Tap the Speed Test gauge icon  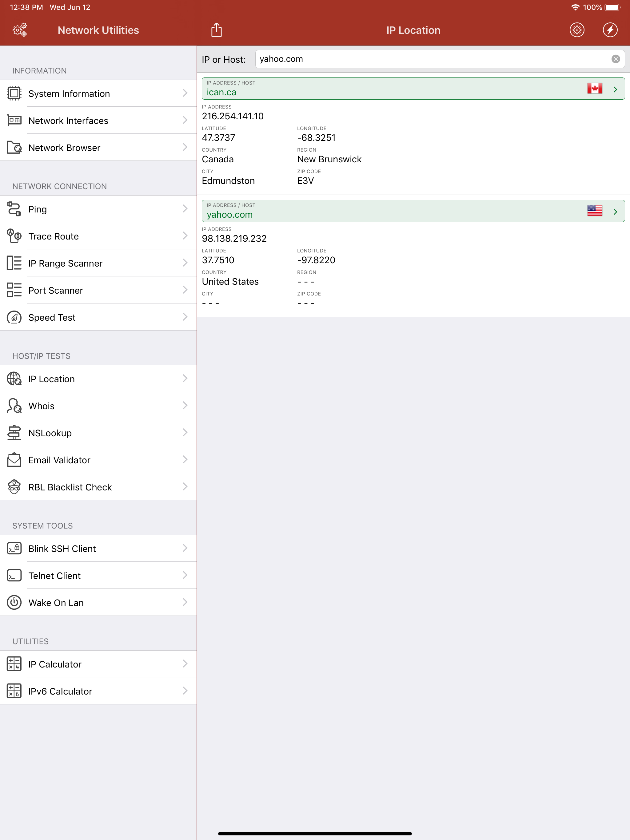point(14,317)
